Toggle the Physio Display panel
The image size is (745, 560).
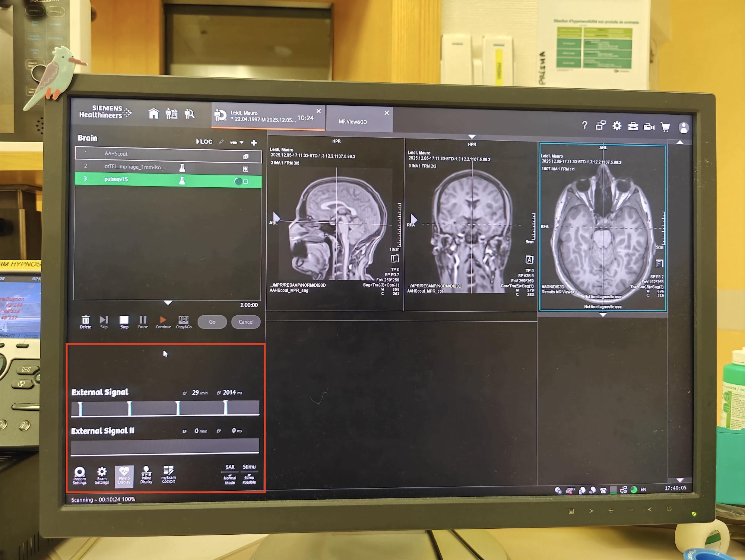[x=124, y=475]
